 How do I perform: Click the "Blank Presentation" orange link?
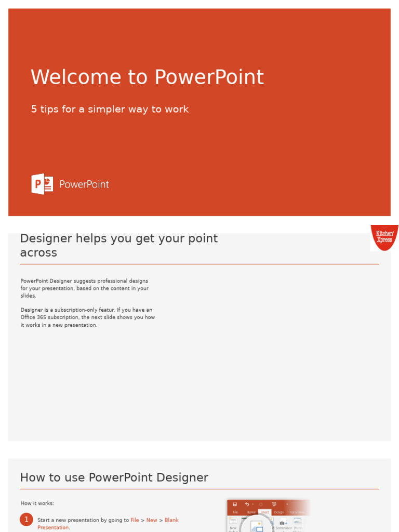coord(171,520)
